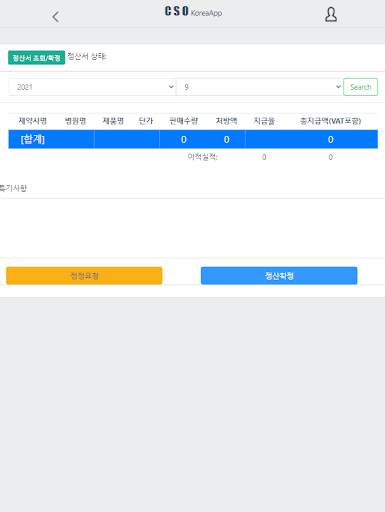Click the 판매수량 column header

point(184,121)
